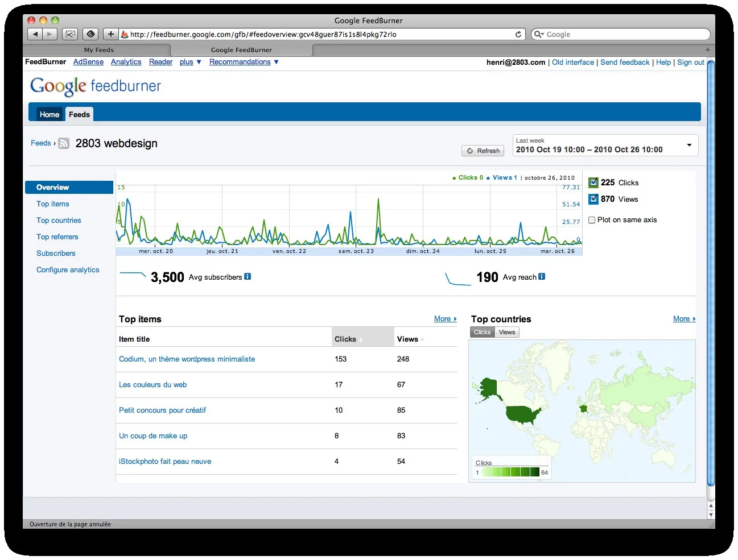
Task: Go forward with the browser forward arrow
Action: [50, 34]
